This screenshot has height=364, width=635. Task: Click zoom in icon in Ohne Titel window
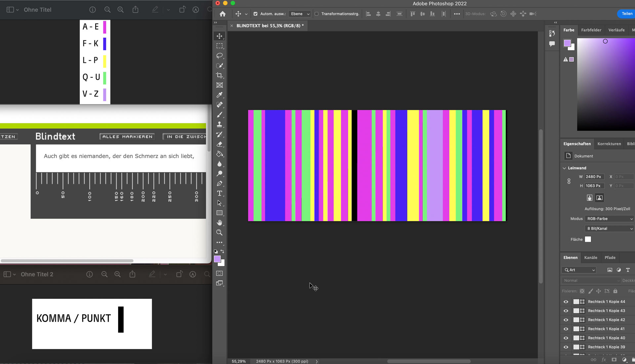point(120,10)
